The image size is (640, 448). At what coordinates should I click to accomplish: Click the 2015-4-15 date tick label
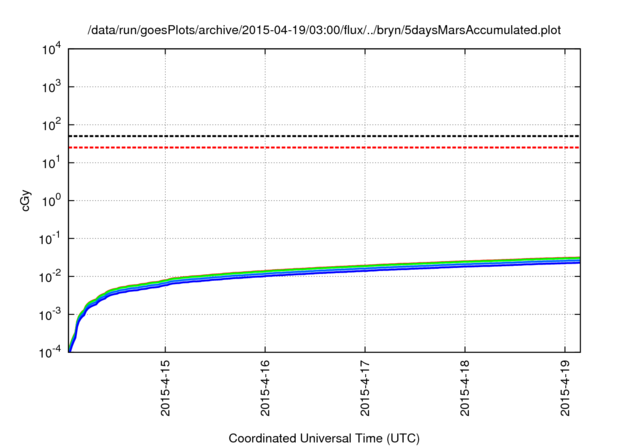[x=165, y=388]
